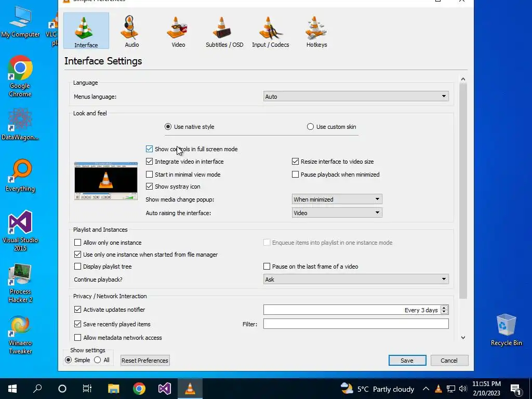Select Winaero Tweaker desktop shortcut
The height and width of the screenshot is (399, 532).
20,335
